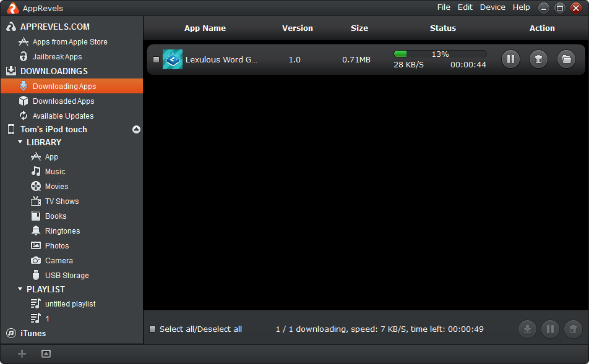Select the untitled playlist
The image size is (589, 364).
[x=72, y=304]
